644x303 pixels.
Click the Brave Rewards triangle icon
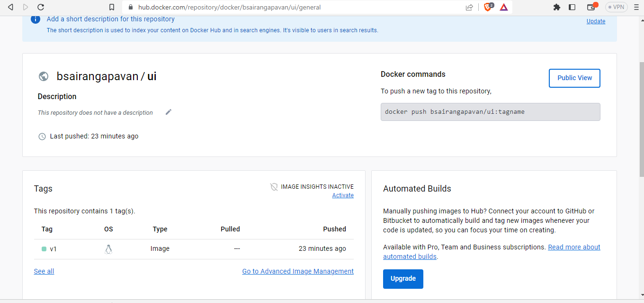tap(504, 7)
